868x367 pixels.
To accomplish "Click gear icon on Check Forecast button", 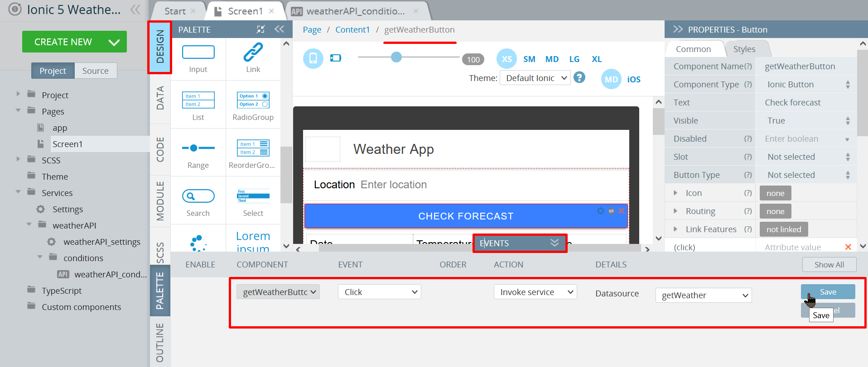I will click(600, 211).
